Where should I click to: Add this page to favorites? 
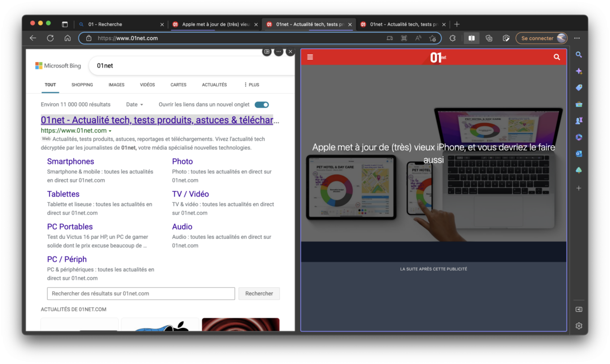tap(432, 38)
